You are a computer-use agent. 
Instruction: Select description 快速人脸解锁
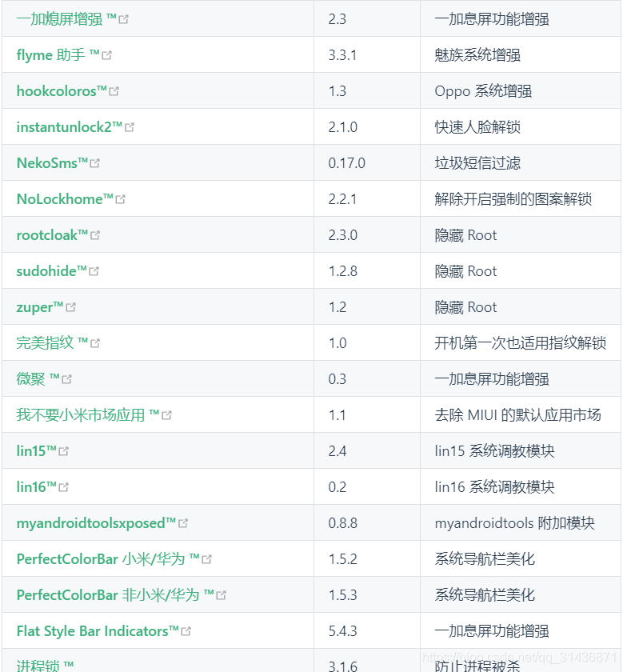coord(477,127)
